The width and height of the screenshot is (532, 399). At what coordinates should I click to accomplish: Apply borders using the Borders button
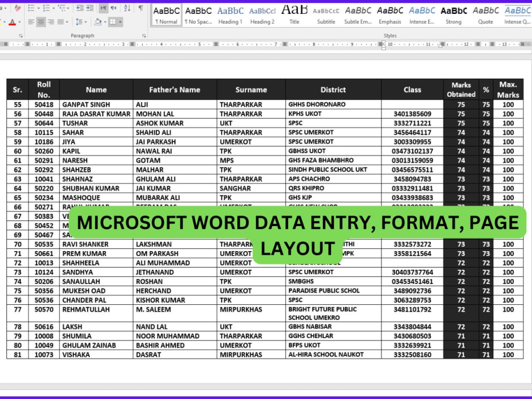(114, 22)
